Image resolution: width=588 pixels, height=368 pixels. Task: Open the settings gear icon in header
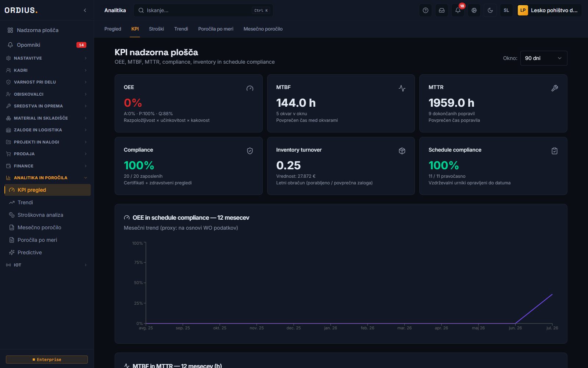(474, 10)
